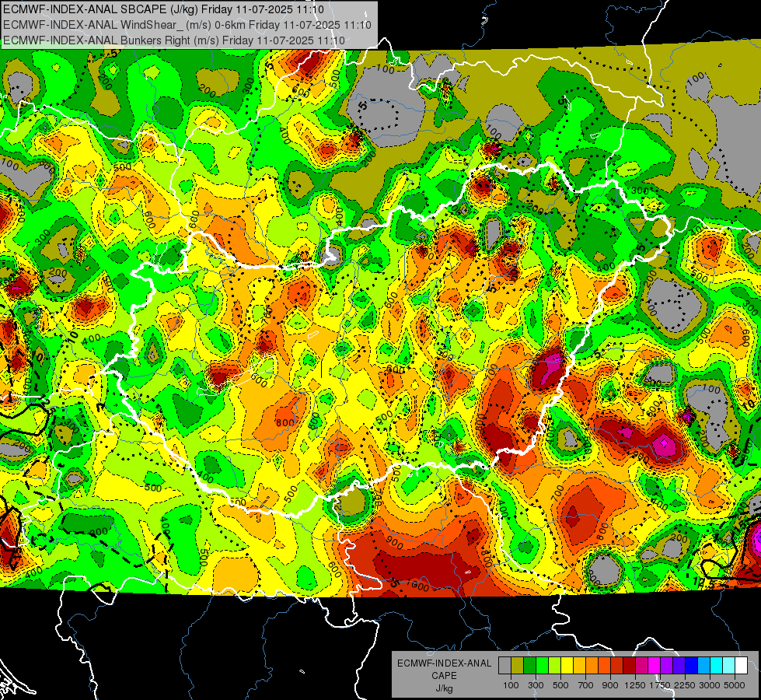This screenshot has width=761, height=700.
Task: Select the olive legend color swatch
Action: [518, 666]
